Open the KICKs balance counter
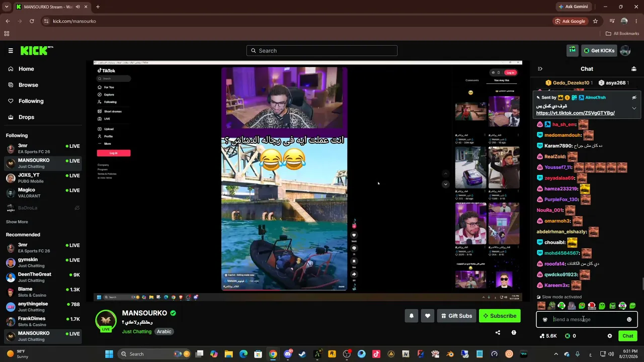 click(571, 336)
